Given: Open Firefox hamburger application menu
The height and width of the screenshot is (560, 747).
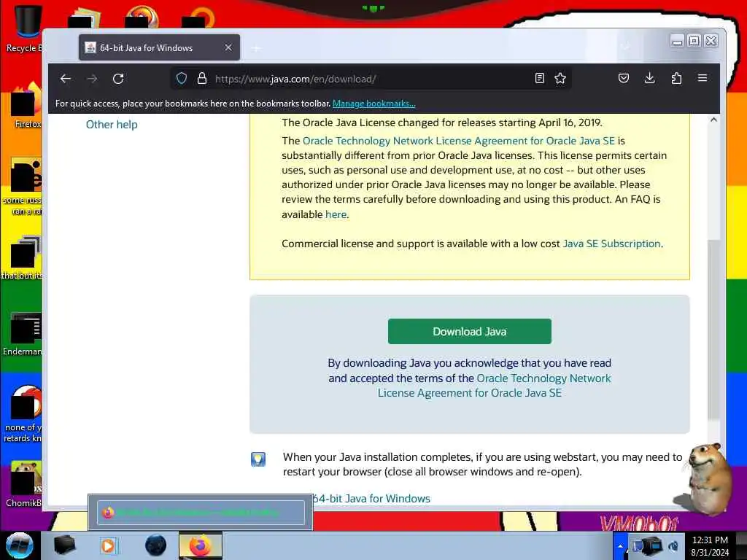Looking at the screenshot, I should 703,78.
